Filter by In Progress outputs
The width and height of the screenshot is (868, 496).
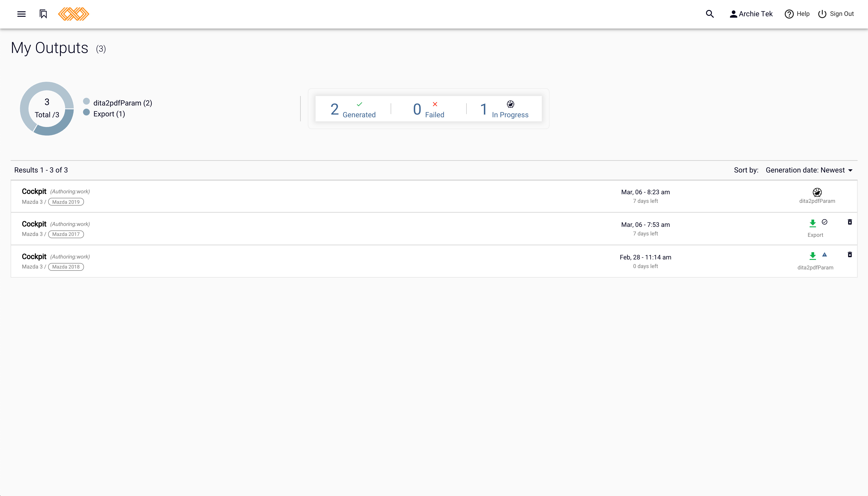point(504,109)
